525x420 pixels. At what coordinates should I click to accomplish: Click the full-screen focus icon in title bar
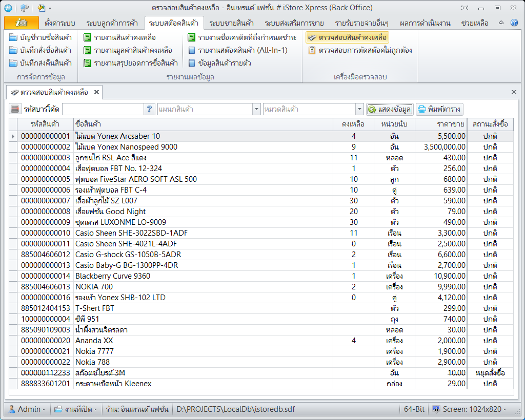click(465, 8)
